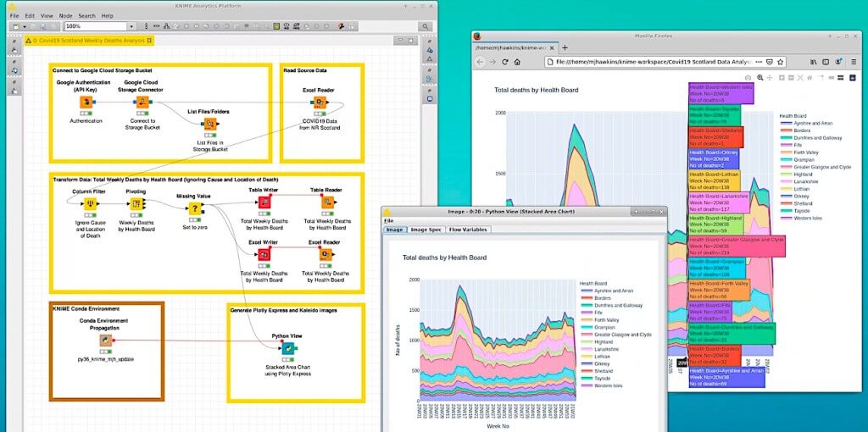Open the Help menu in KNIME

[x=108, y=16]
